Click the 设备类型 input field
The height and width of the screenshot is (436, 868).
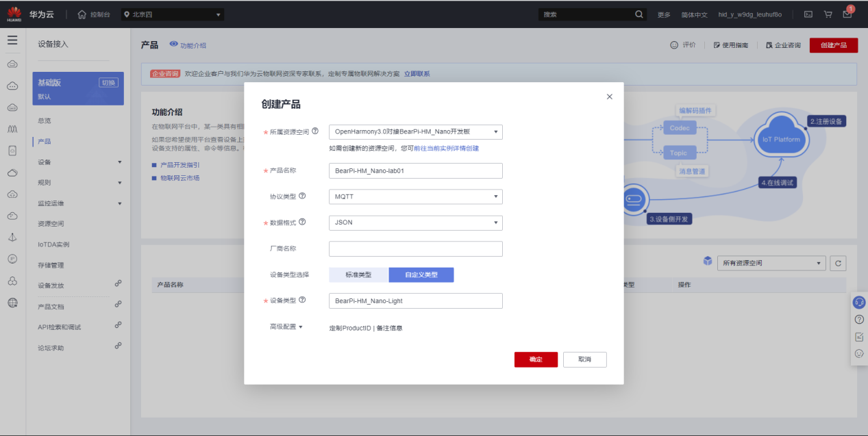pos(416,300)
